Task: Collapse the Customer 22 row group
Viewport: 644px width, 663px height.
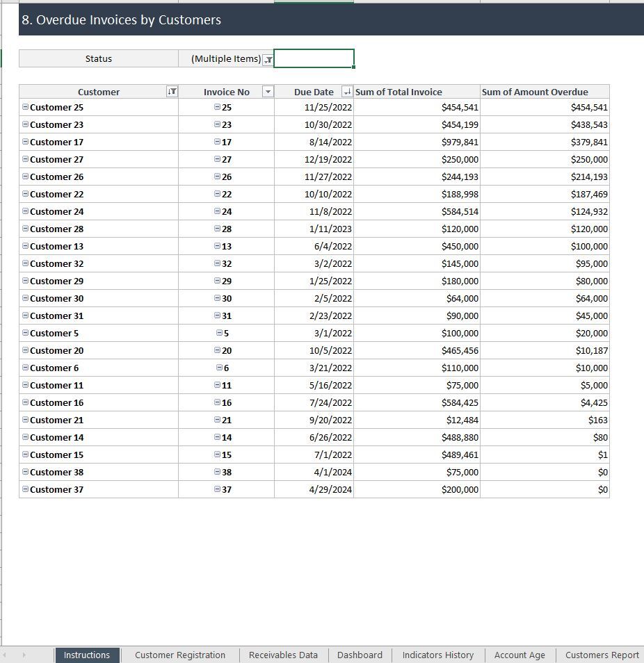Action: [26, 194]
